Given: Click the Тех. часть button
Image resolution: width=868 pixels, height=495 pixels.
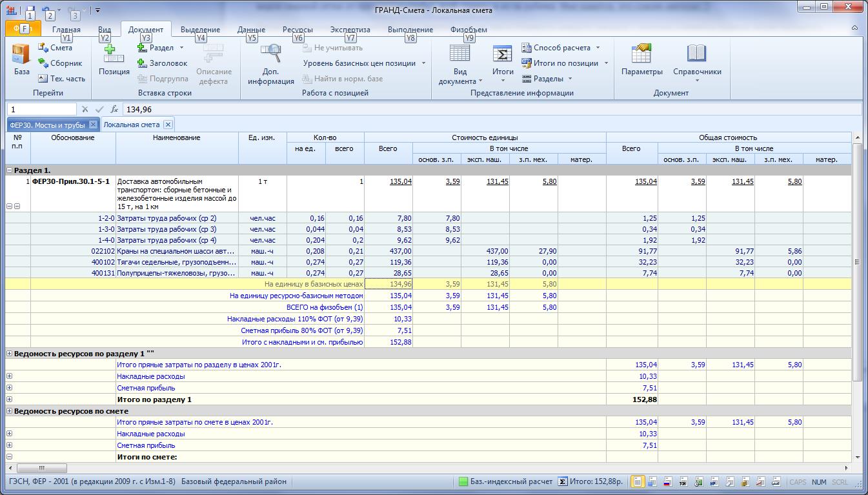Looking at the screenshot, I should tap(61, 79).
